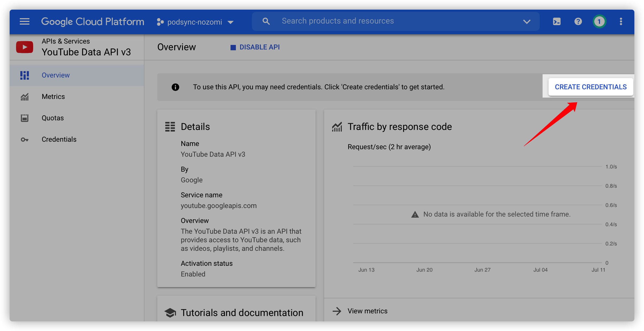The height and width of the screenshot is (331, 644).
Task: Click the Request/sec (2 hr average) label
Action: click(x=389, y=147)
